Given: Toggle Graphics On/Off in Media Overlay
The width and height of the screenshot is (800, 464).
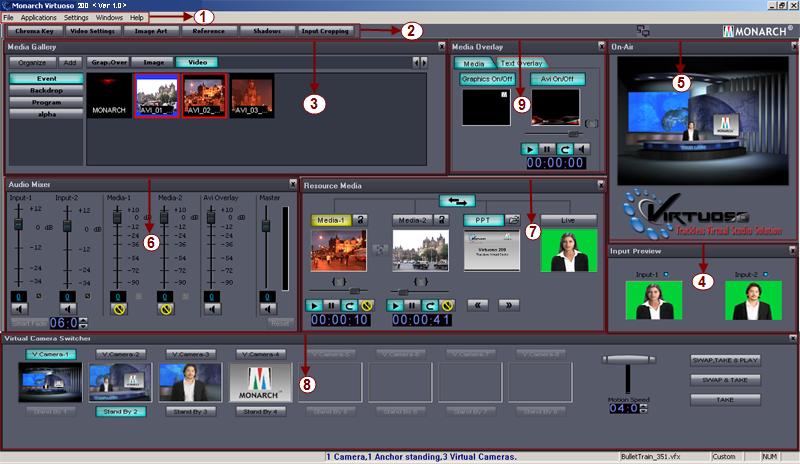Looking at the screenshot, I should (487, 79).
